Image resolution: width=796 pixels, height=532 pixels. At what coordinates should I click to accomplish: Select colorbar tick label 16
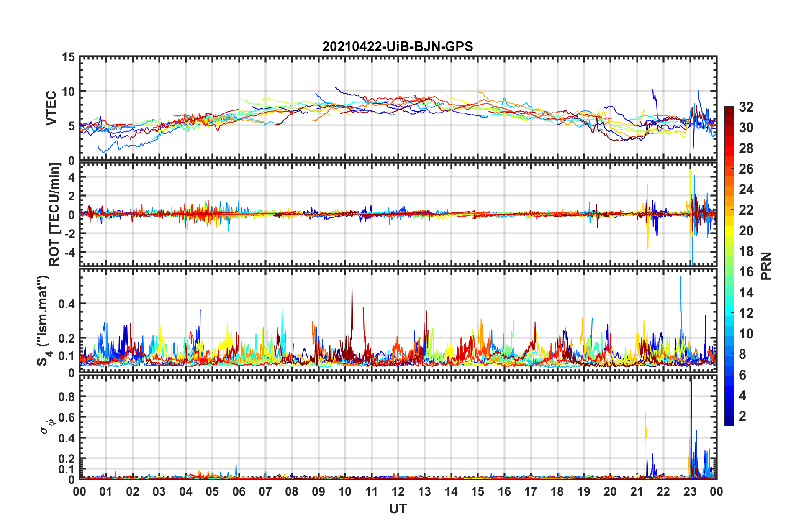click(x=746, y=272)
